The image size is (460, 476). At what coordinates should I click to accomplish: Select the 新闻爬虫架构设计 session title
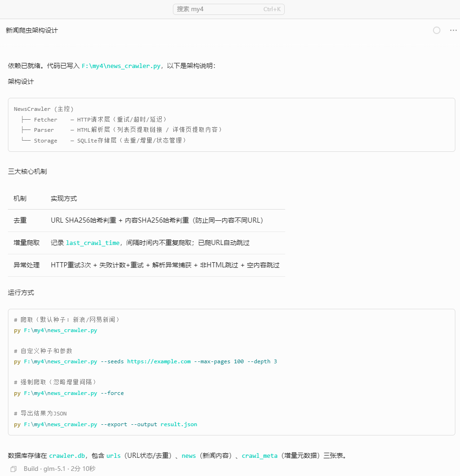(32, 30)
